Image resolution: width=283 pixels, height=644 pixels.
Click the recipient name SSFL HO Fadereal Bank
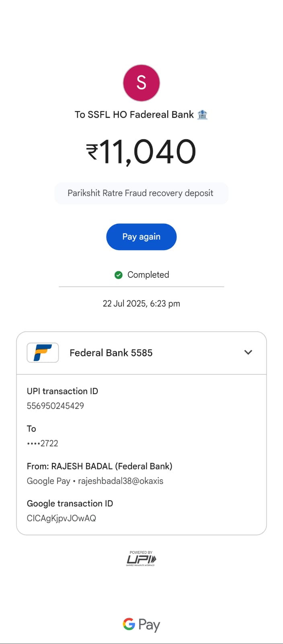[x=134, y=115]
